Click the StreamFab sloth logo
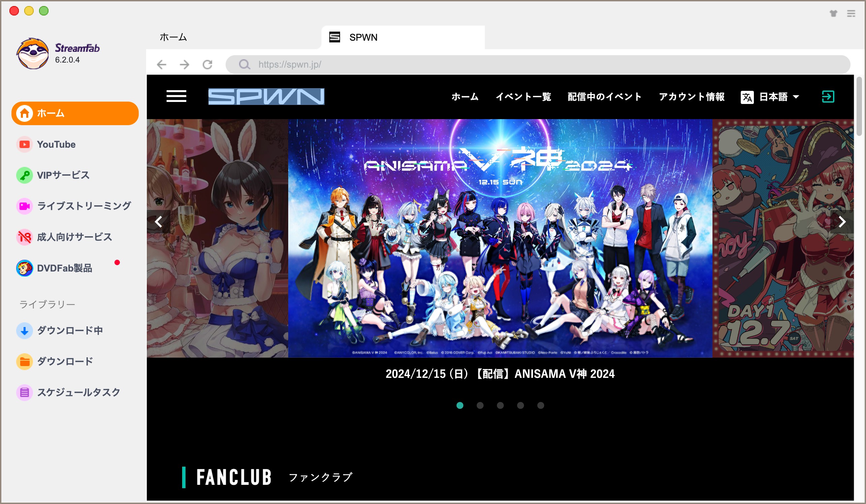 [x=33, y=53]
